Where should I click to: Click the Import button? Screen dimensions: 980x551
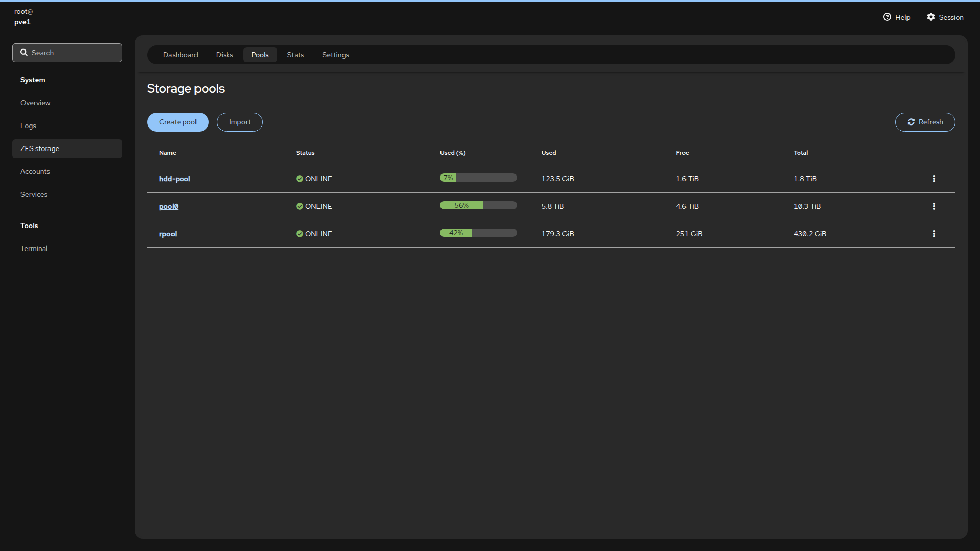(x=239, y=122)
